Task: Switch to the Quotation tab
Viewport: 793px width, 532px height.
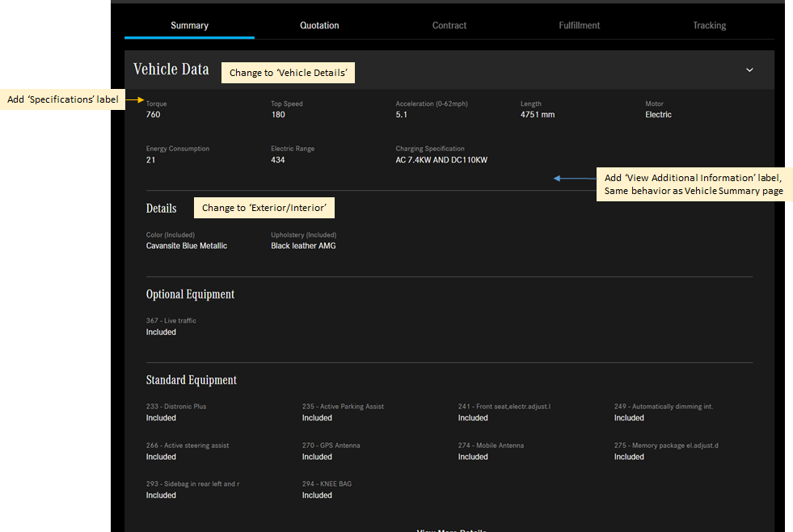Action: [x=319, y=25]
